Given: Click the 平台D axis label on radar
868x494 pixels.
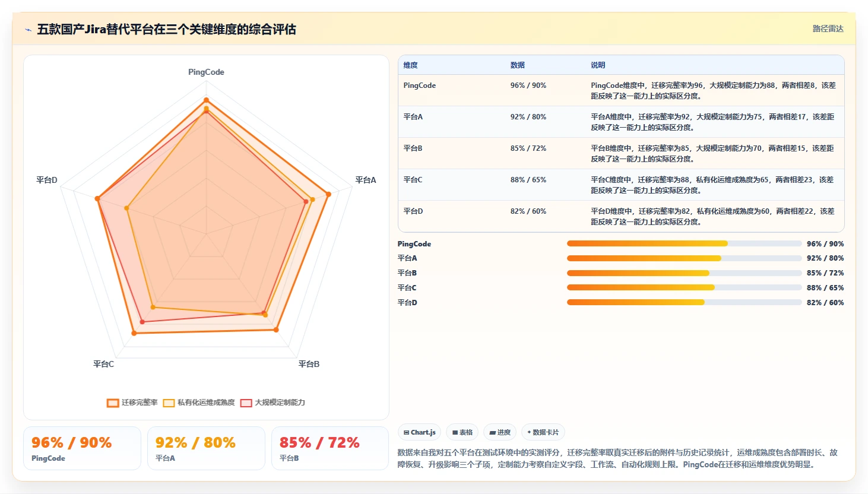Looking at the screenshot, I should (47, 180).
